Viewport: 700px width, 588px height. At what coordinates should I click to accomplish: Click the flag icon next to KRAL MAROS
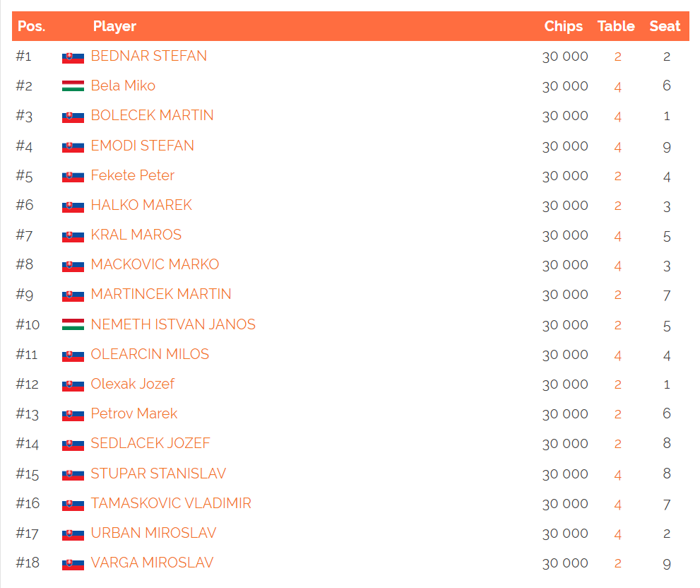pos(73,236)
